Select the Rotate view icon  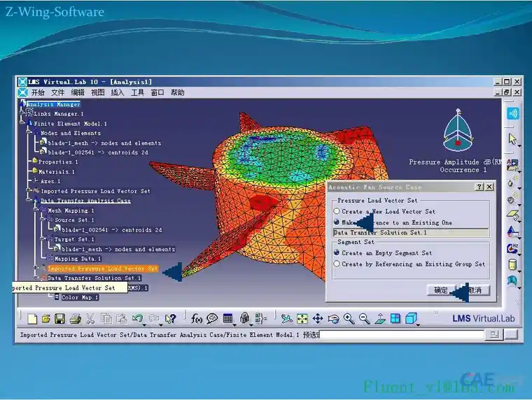coord(333,319)
